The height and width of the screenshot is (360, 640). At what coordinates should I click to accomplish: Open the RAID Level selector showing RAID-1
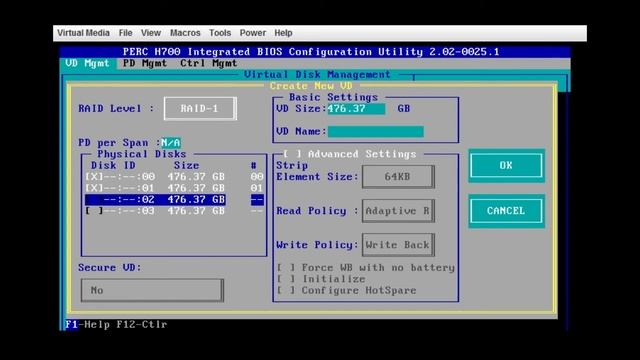(200, 109)
